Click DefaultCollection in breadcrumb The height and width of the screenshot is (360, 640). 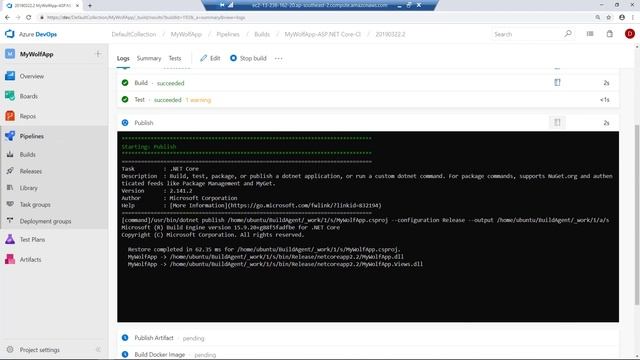pos(133,34)
